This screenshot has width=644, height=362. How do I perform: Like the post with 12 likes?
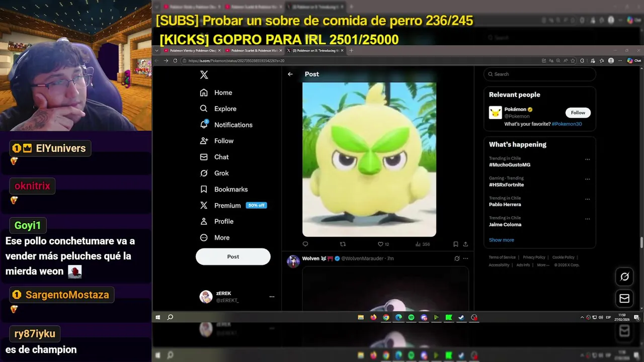383,244
